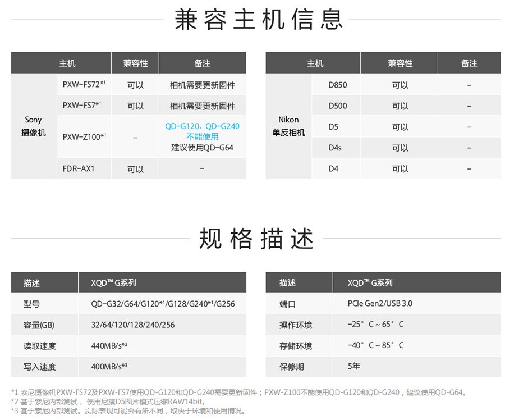Image resolution: width=505 pixels, height=420 pixels.
Task: Click the 保修期 label
Action: pyautogui.click(x=291, y=367)
